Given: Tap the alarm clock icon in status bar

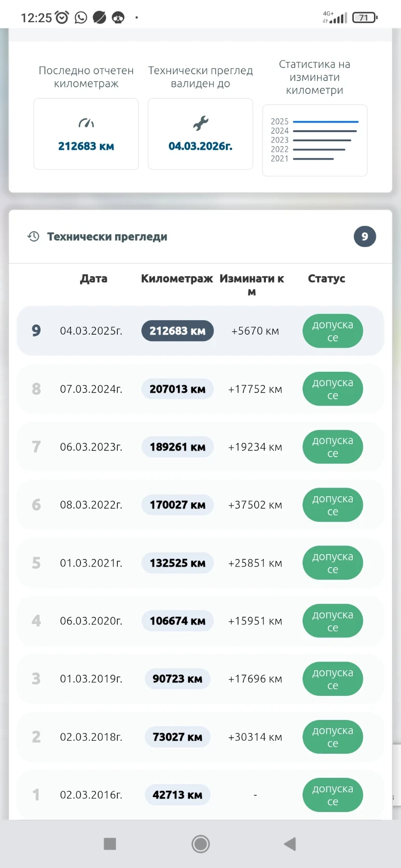Looking at the screenshot, I should point(62,18).
